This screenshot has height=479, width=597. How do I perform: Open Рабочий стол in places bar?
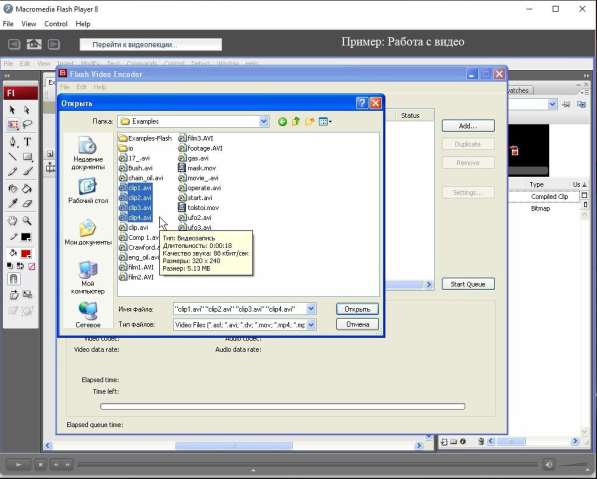[88, 191]
